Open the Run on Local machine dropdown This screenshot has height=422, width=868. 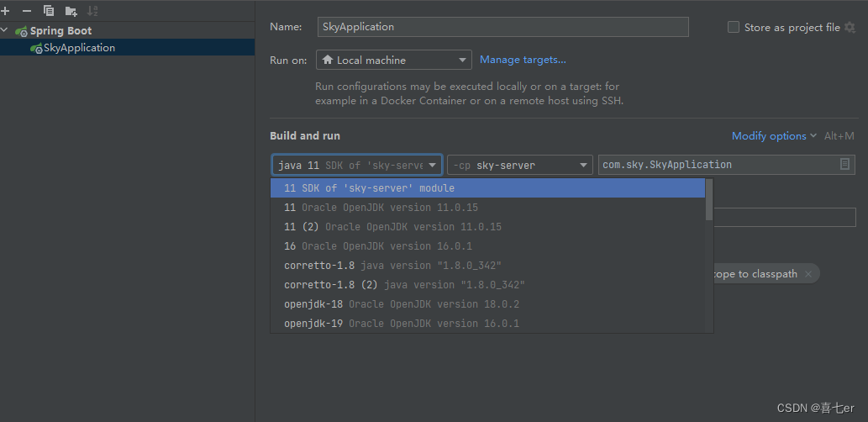tap(393, 60)
